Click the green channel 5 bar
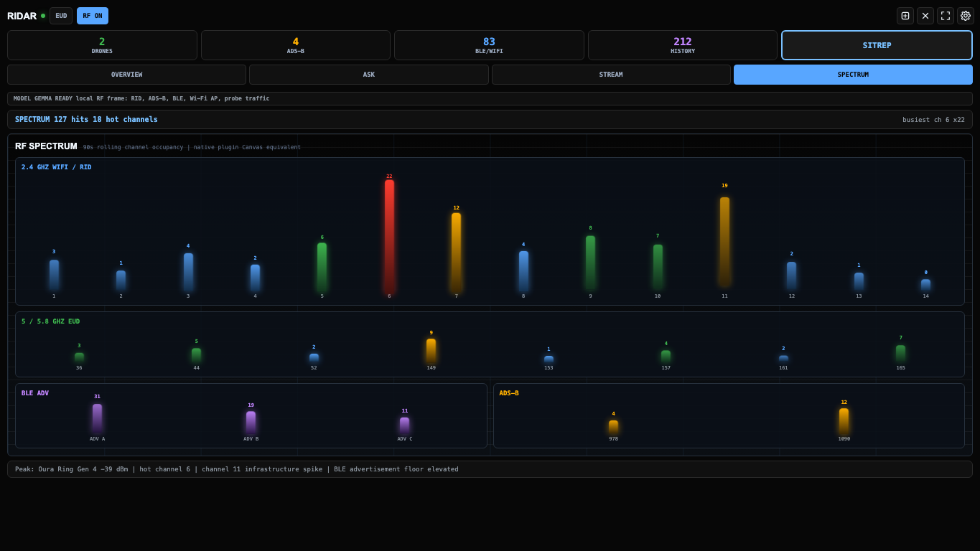The image size is (980, 551). tap(322, 267)
